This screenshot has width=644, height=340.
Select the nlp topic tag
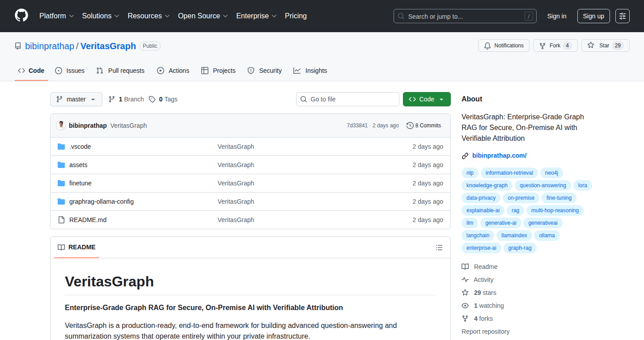pyautogui.click(x=470, y=173)
